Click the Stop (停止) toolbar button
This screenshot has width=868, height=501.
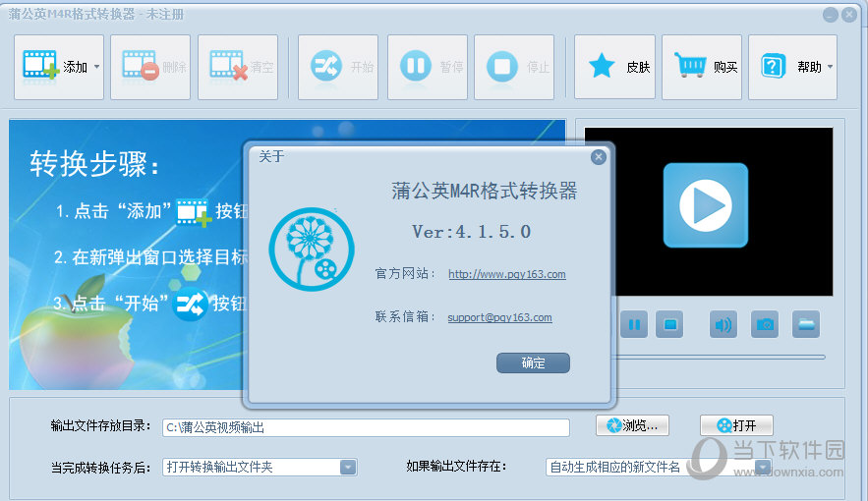[514, 68]
